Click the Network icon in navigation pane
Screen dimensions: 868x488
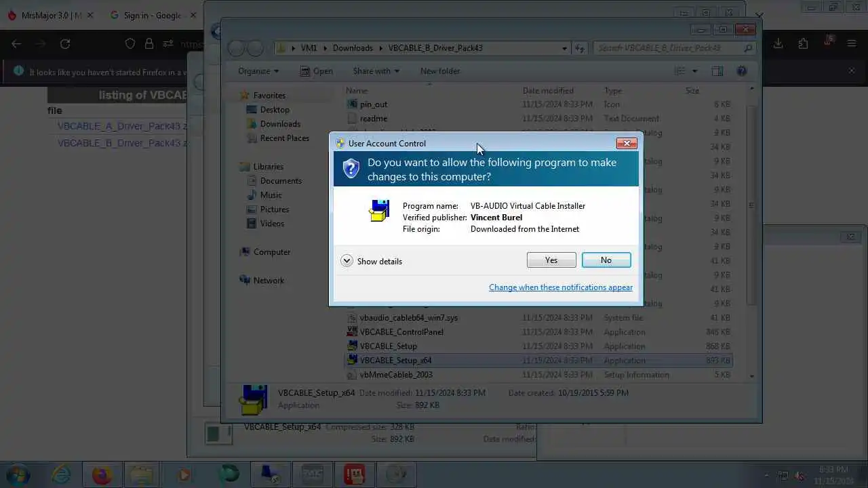point(245,281)
